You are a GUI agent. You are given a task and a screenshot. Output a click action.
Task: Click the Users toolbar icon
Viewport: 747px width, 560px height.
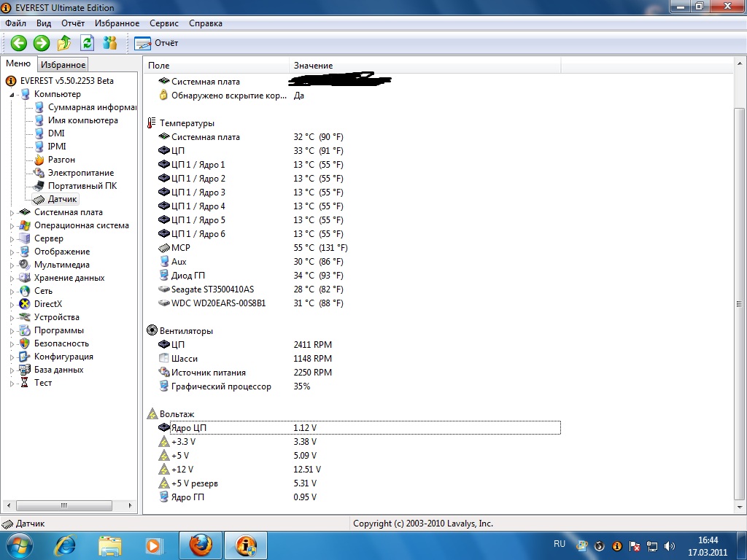click(110, 43)
